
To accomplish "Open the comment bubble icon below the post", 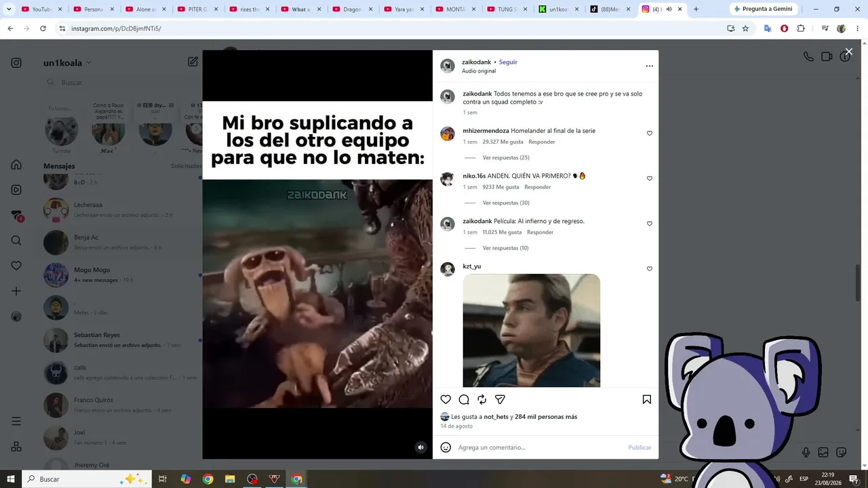I will (x=464, y=400).
